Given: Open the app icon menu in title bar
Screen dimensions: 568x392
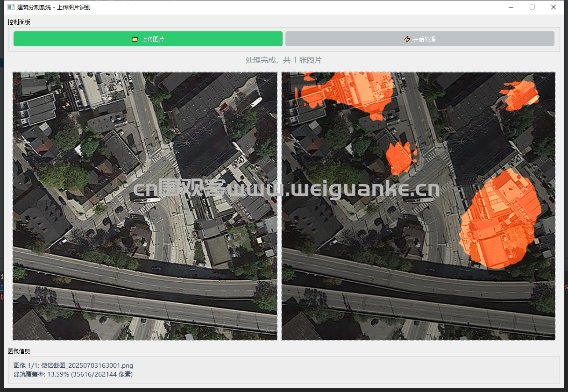Looking at the screenshot, I should (11, 7).
